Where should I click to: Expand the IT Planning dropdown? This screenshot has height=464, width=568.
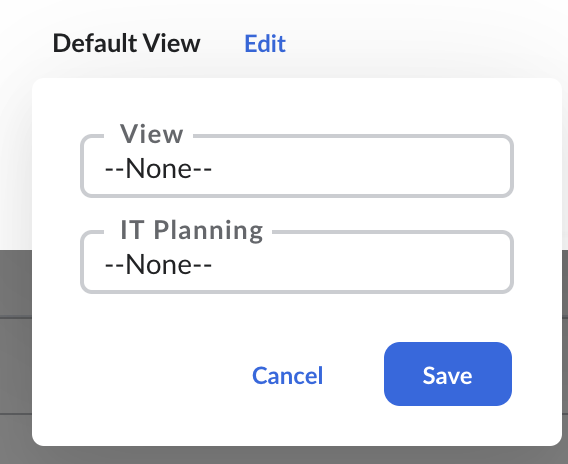[297, 262]
